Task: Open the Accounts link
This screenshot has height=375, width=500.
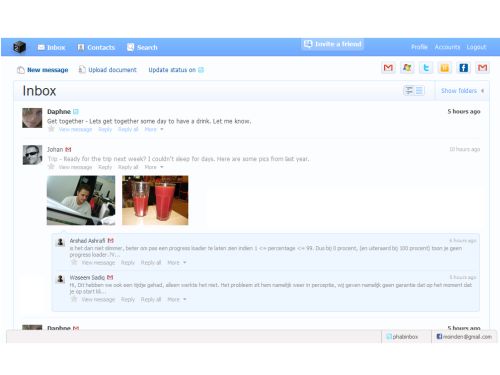Action: click(447, 47)
